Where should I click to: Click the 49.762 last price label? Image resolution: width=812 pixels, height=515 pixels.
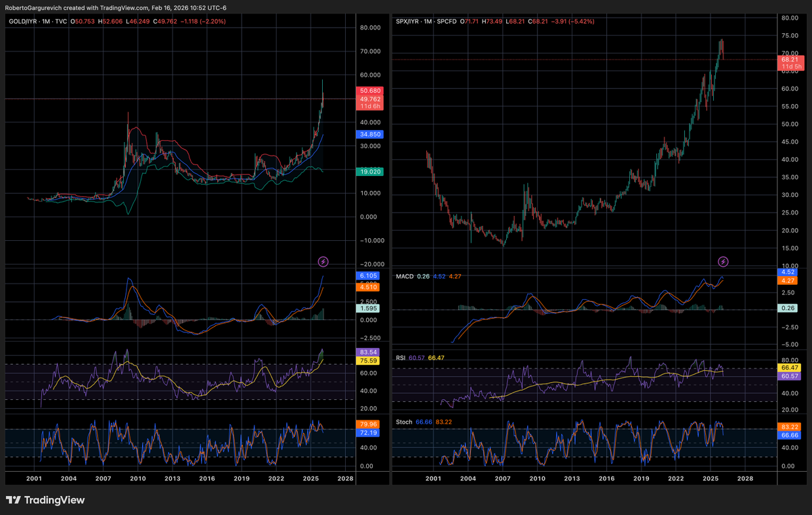click(369, 99)
